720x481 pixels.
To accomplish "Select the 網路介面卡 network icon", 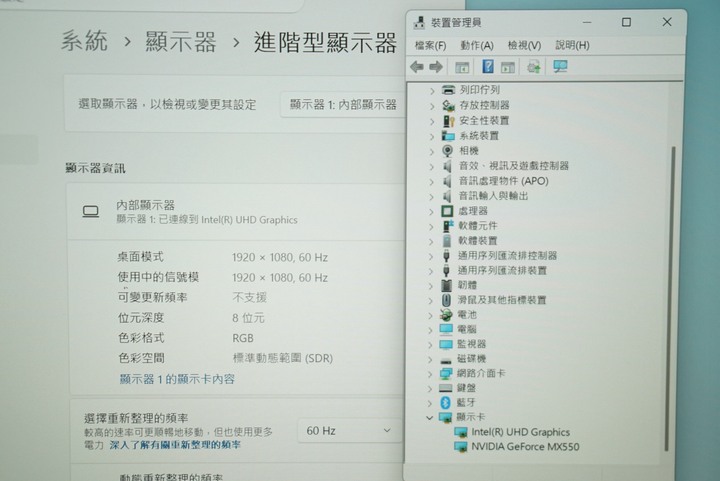I will (445, 373).
